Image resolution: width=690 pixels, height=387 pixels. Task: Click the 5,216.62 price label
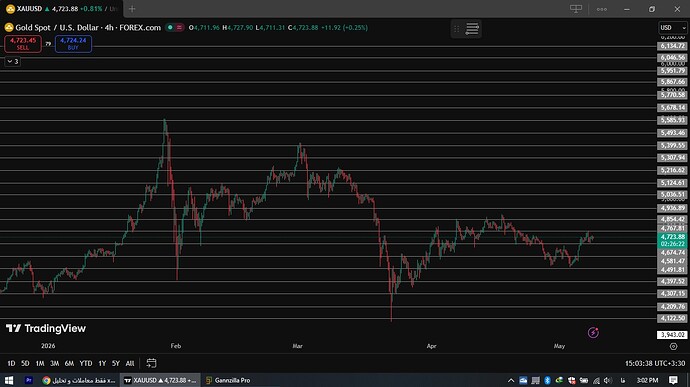click(x=672, y=170)
